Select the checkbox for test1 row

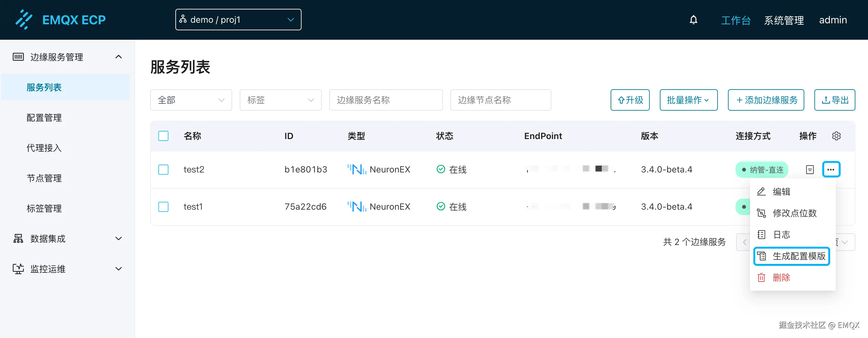pyautogui.click(x=163, y=207)
